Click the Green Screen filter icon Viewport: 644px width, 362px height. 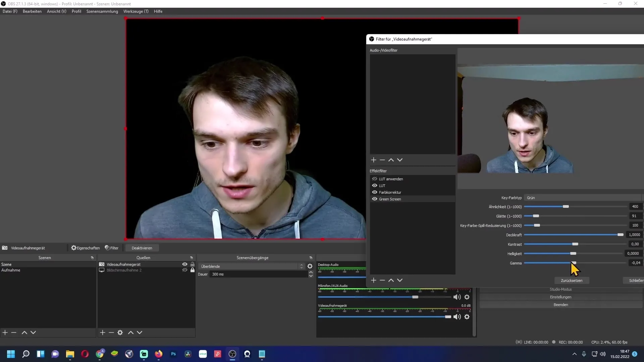(x=375, y=199)
